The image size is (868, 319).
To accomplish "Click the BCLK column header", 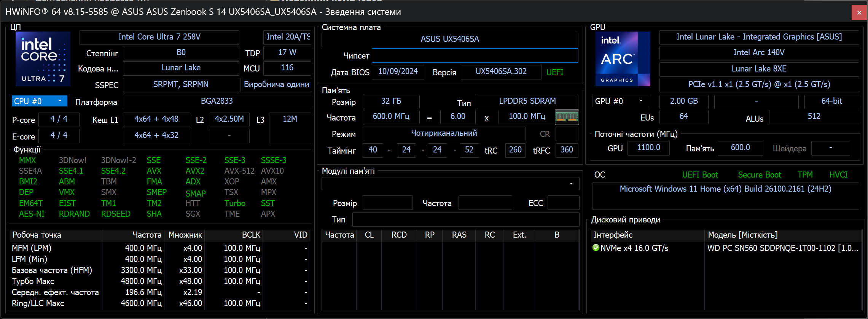I will [x=233, y=235].
